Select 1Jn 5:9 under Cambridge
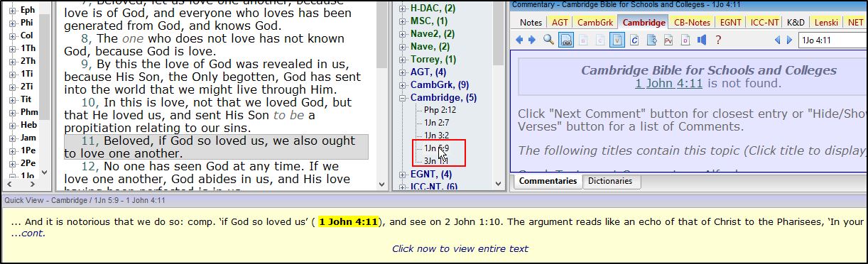868x264 pixels. click(437, 148)
